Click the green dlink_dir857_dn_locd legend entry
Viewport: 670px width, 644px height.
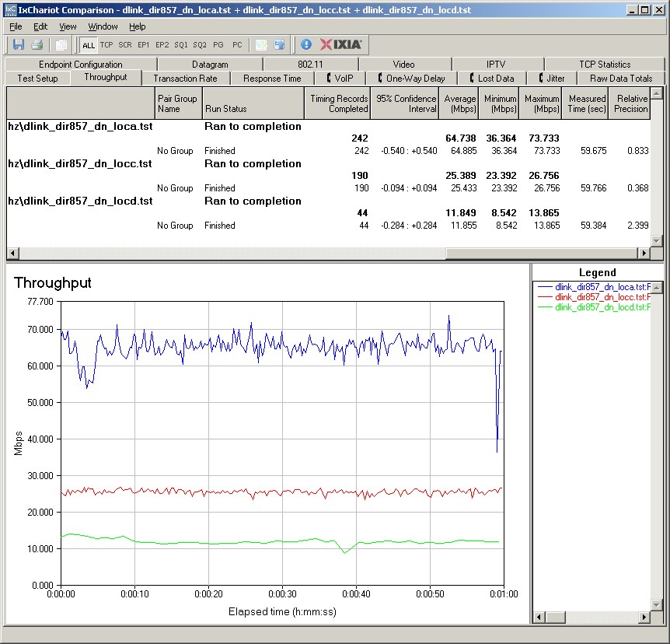pyautogui.click(x=594, y=307)
